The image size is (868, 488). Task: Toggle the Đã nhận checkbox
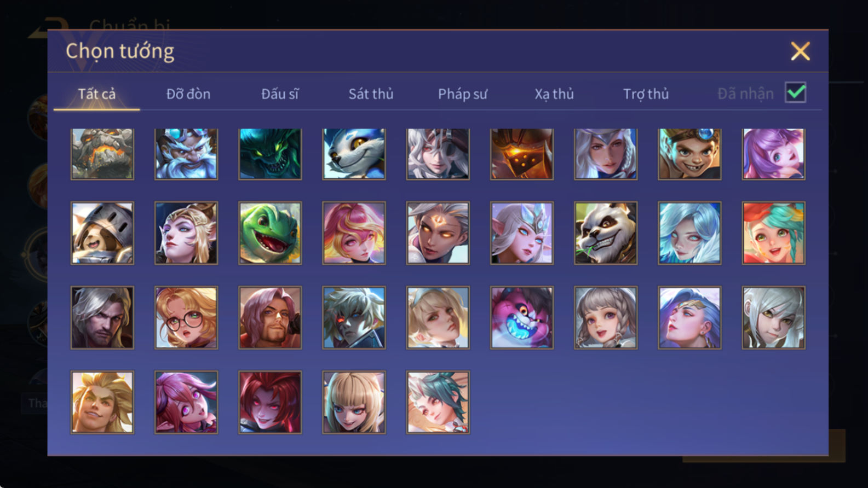coord(795,92)
